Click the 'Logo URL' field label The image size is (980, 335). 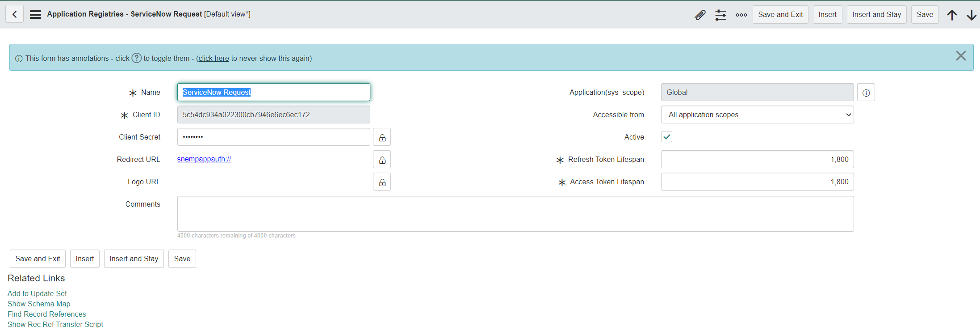[144, 182]
